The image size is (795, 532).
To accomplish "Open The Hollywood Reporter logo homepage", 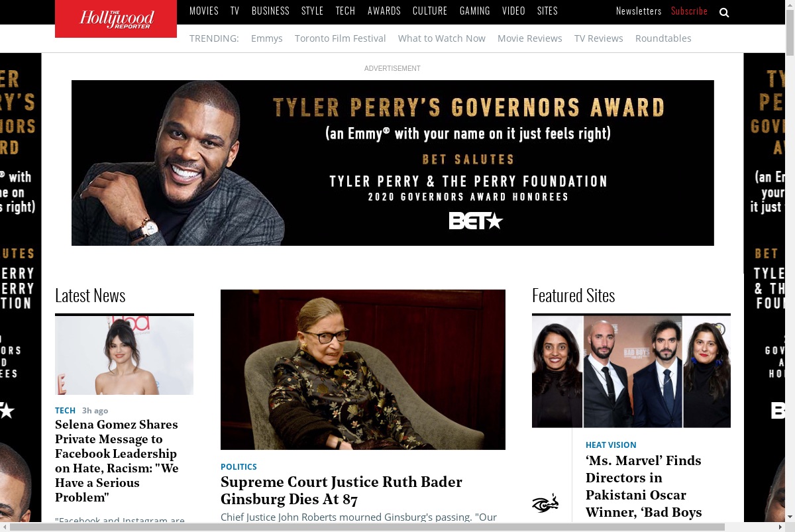I will (x=116, y=19).
